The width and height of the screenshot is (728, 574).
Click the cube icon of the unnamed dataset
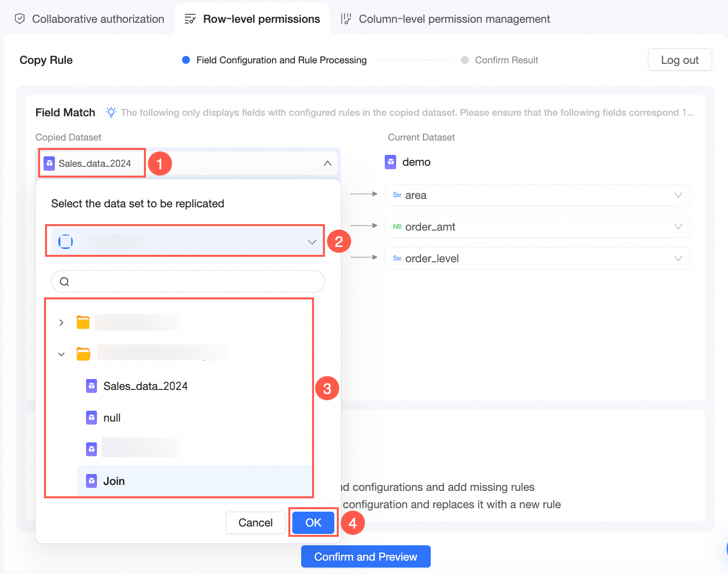[x=91, y=449]
